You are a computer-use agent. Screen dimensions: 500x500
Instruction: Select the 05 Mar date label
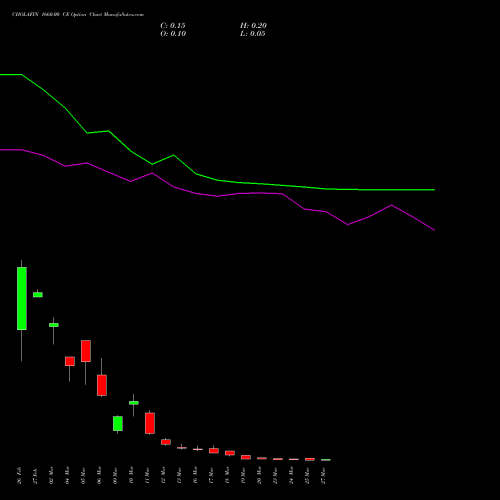(83, 475)
